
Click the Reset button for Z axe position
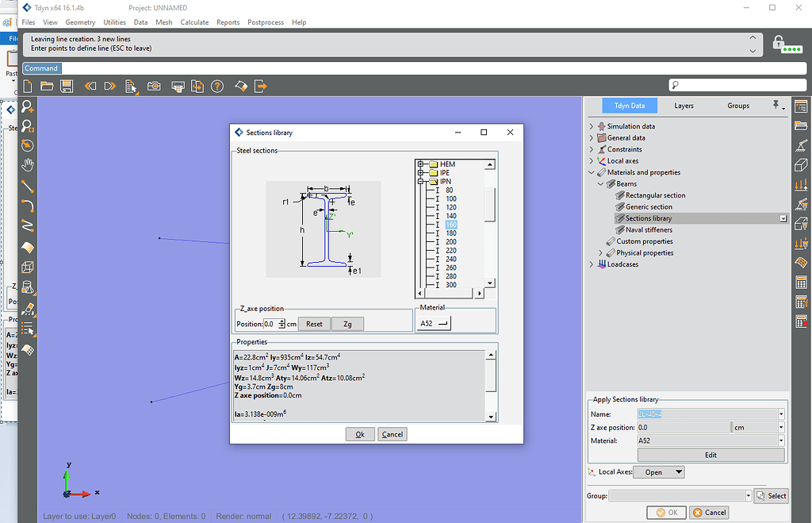314,324
